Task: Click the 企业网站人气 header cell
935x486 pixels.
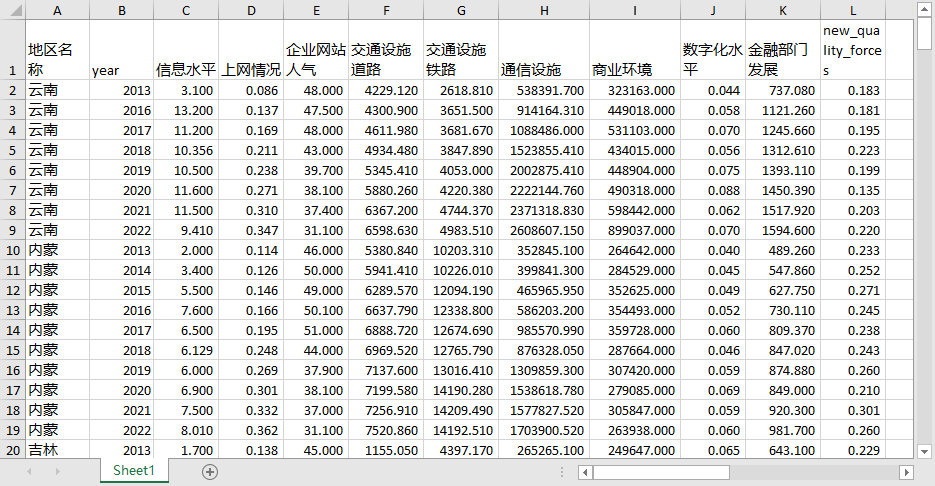Action: point(316,49)
